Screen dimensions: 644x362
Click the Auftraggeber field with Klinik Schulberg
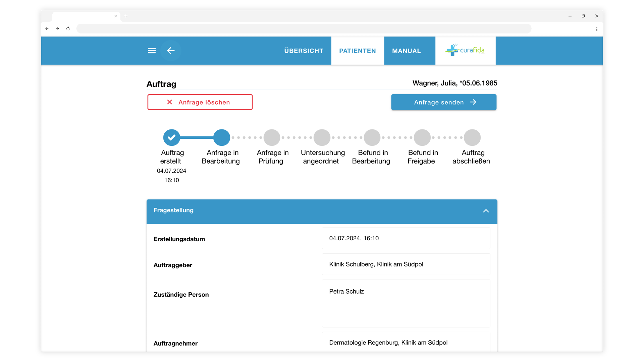pos(406,264)
